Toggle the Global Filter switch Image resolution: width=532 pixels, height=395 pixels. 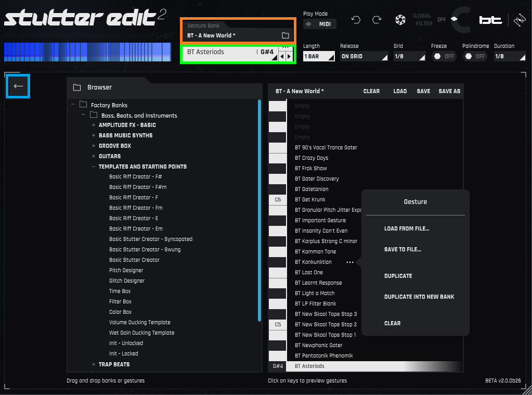pos(454,19)
